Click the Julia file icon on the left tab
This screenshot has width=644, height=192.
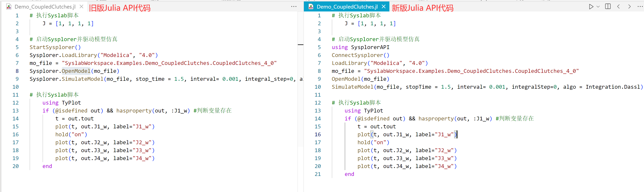pos(9,6)
